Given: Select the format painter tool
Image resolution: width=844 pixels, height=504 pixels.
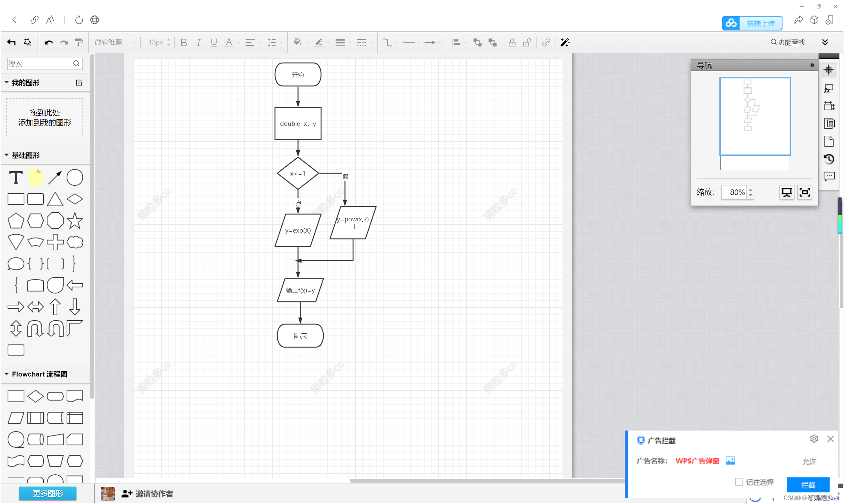Looking at the screenshot, I should (79, 42).
